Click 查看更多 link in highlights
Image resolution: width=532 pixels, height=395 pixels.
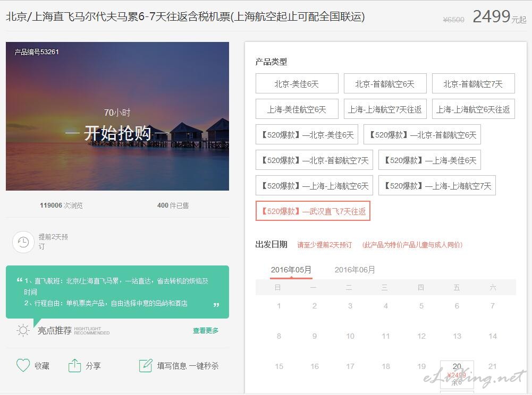click(x=206, y=330)
